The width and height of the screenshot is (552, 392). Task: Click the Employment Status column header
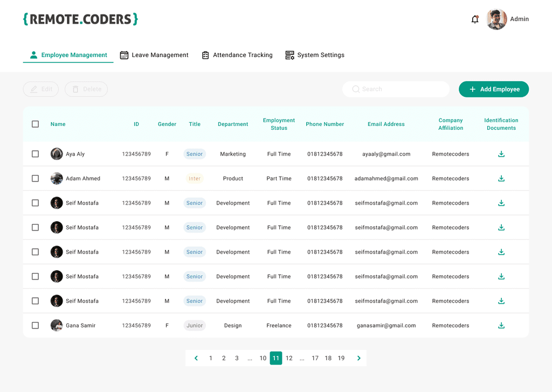pos(279,124)
